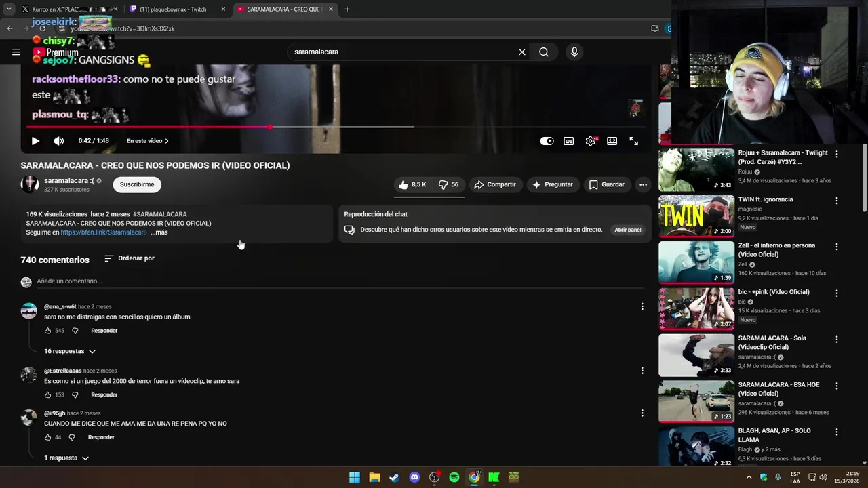Screen dimensions: 868x488
Task: Click the browser address bar URL
Action: [x=123, y=28]
